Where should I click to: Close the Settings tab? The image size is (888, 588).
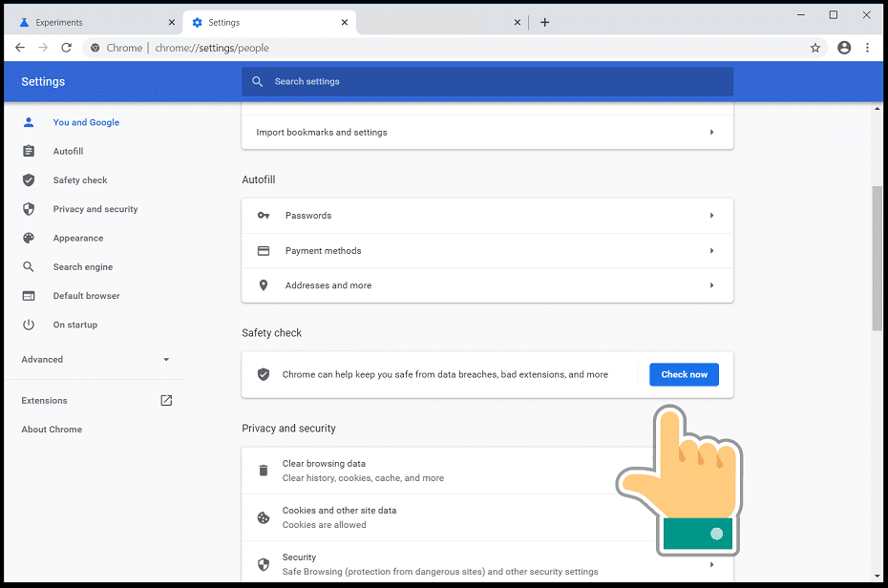(x=345, y=23)
